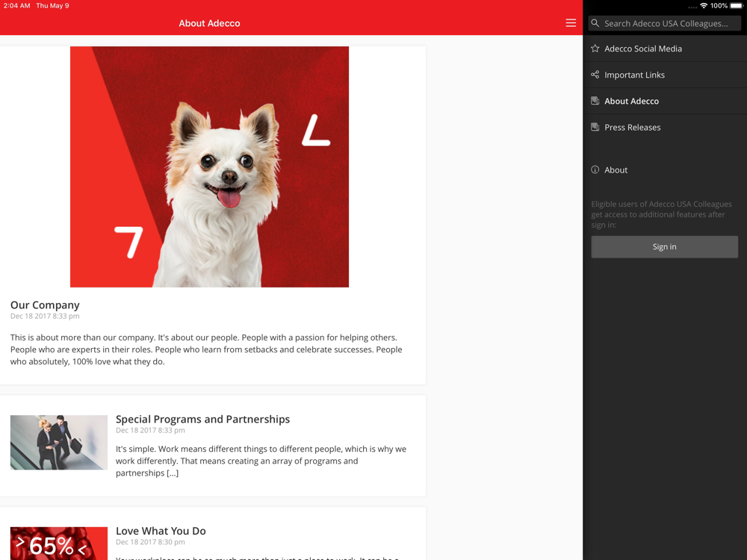This screenshot has height=560, width=747.
Task: Click the Special Programs excerpt text
Action: [261, 461]
